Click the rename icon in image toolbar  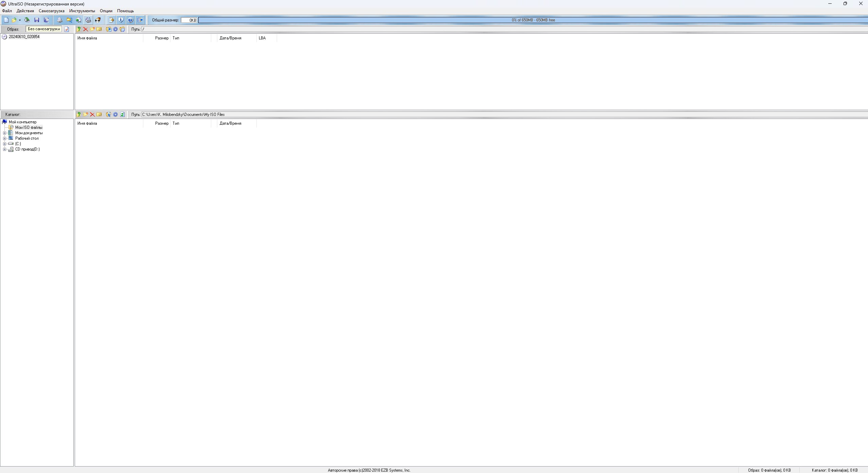click(x=99, y=29)
